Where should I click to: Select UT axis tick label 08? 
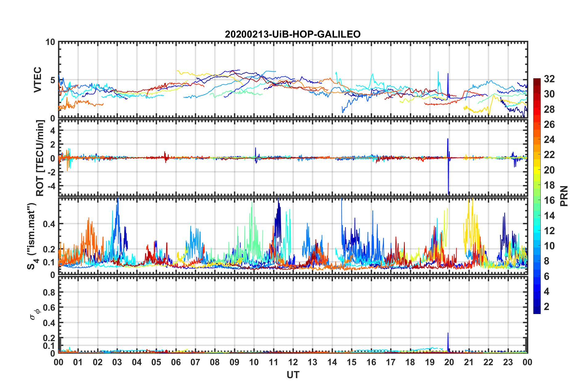pos(215,362)
